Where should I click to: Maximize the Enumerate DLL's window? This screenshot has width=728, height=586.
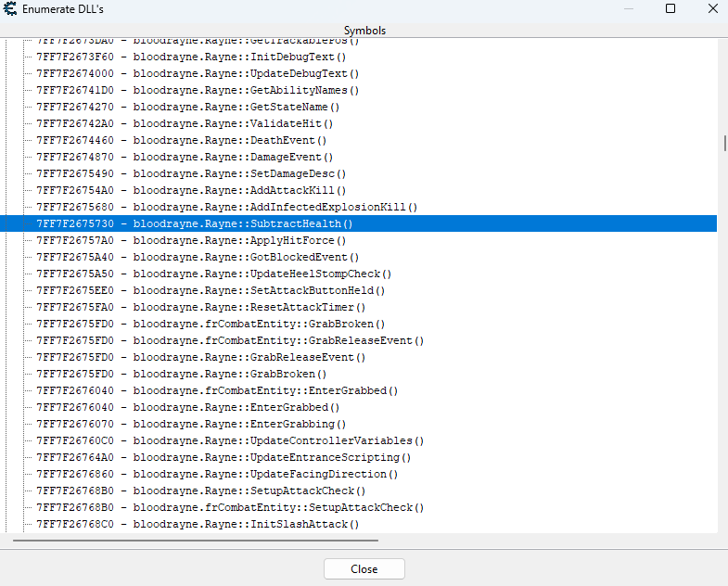671,8
